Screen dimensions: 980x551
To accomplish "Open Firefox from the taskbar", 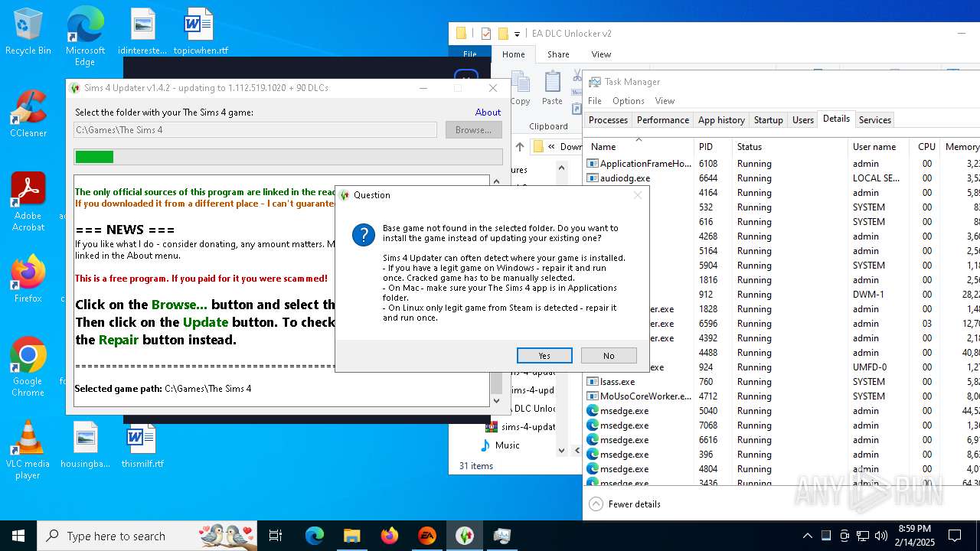I will tap(389, 536).
